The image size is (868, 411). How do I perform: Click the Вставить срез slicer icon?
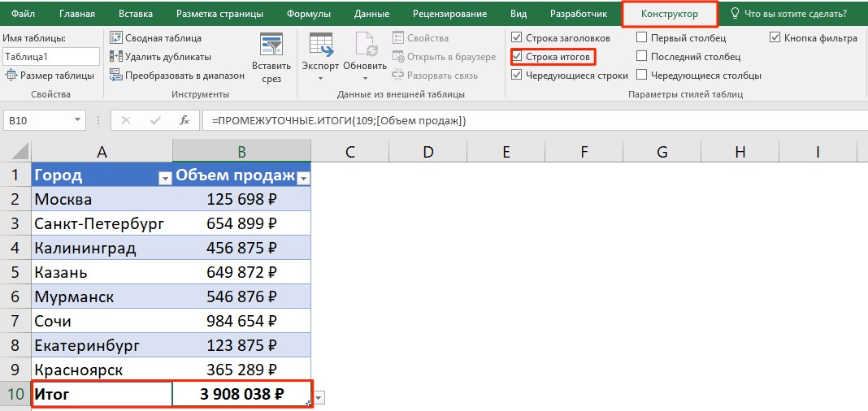[271, 45]
